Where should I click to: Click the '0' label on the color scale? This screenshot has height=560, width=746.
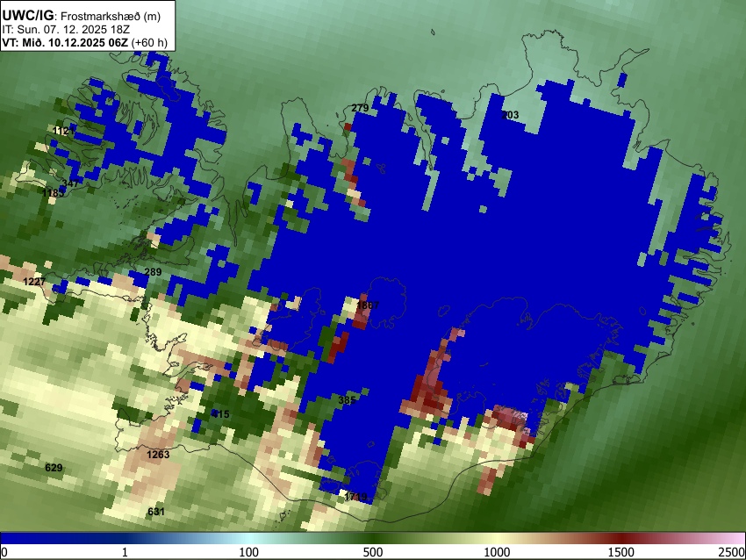point(4,552)
